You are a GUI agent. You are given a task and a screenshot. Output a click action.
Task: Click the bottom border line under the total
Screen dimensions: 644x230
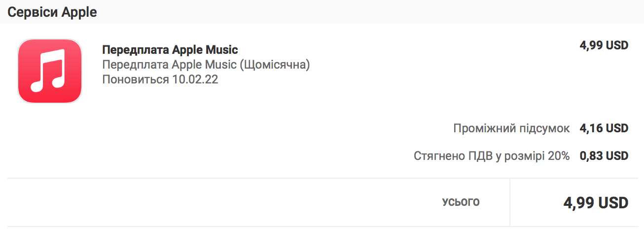322,227
